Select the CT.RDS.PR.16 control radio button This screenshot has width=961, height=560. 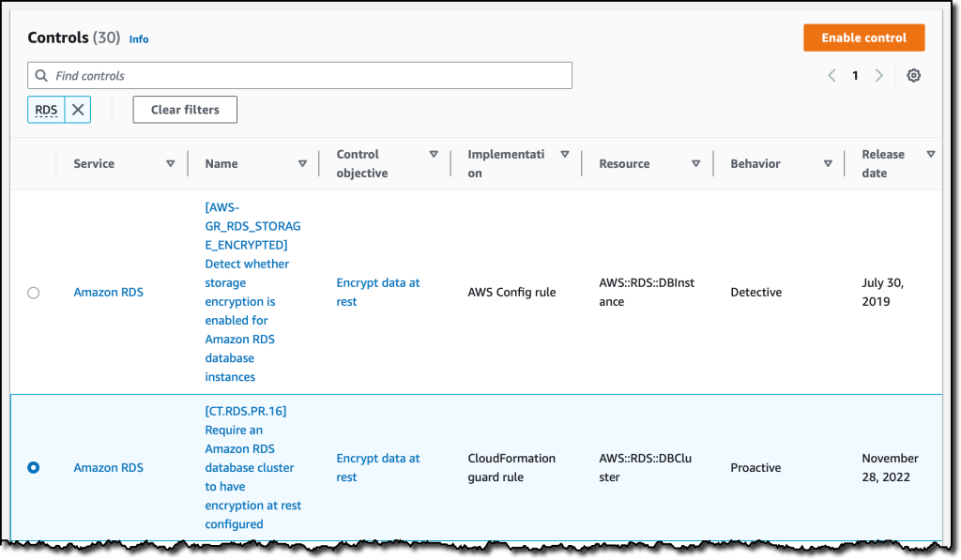(34, 467)
